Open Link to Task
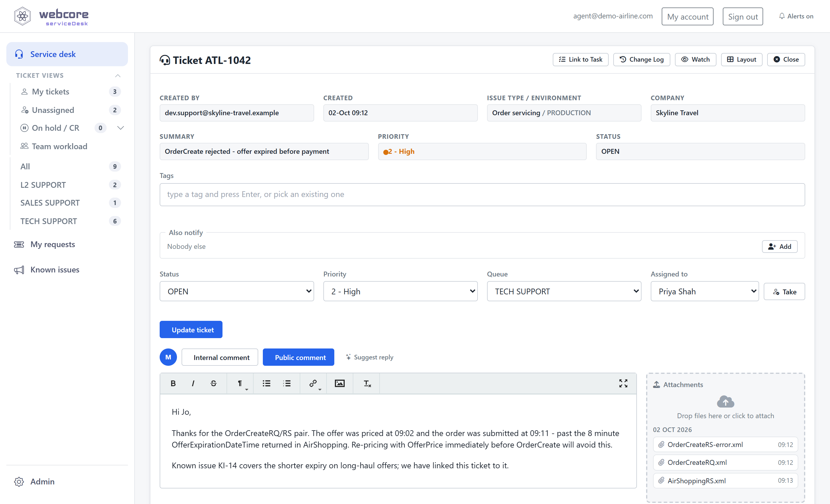Image resolution: width=830 pixels, height=504 pixels. pos(580,59)
